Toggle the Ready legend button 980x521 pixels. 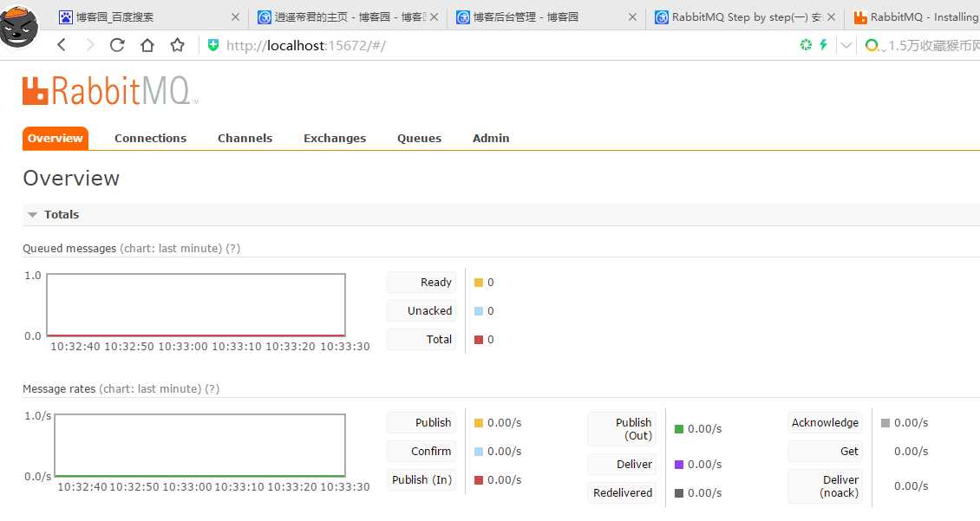[421, 283]
